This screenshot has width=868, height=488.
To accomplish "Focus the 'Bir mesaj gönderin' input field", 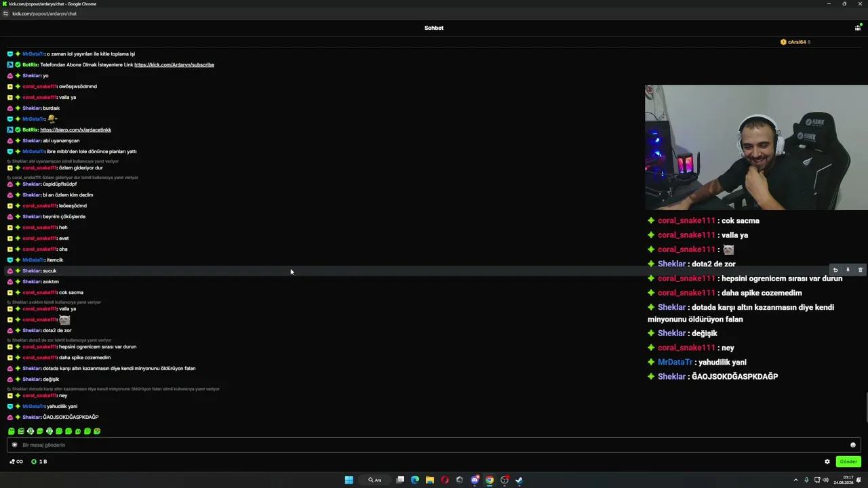I will [434, 445].
